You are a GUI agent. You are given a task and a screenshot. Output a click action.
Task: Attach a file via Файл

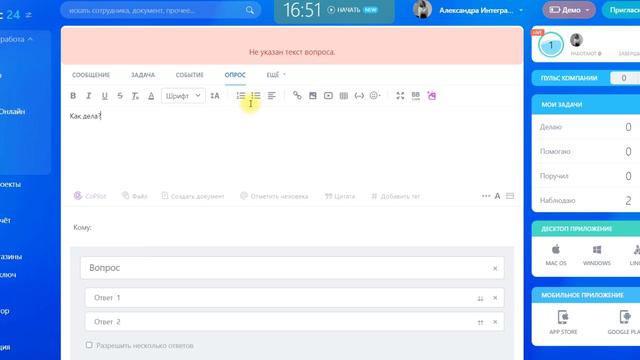[135, 196]
